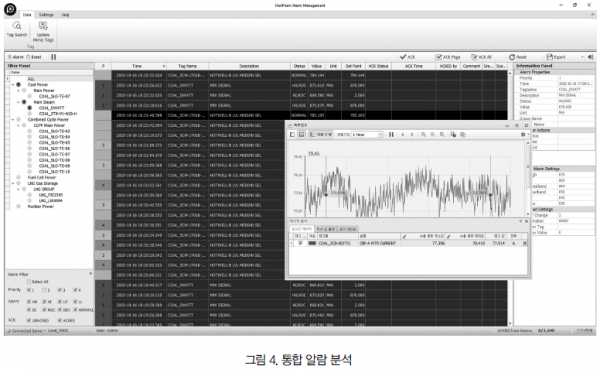Screen dimensions: 600x369
Task: Collapse the Main Steam tree node
Action: [x=18, y=102]
